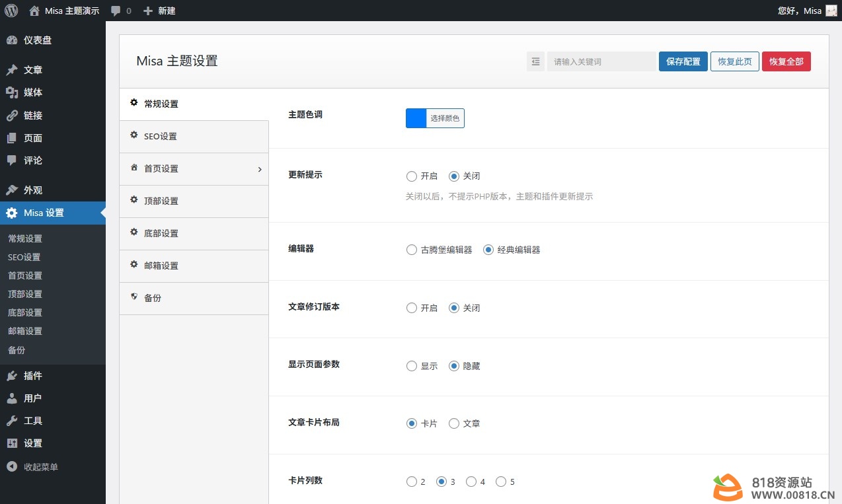
Task: Open 仪表盘 dashboard in the sidebar
Action: [x=53, y=40]
